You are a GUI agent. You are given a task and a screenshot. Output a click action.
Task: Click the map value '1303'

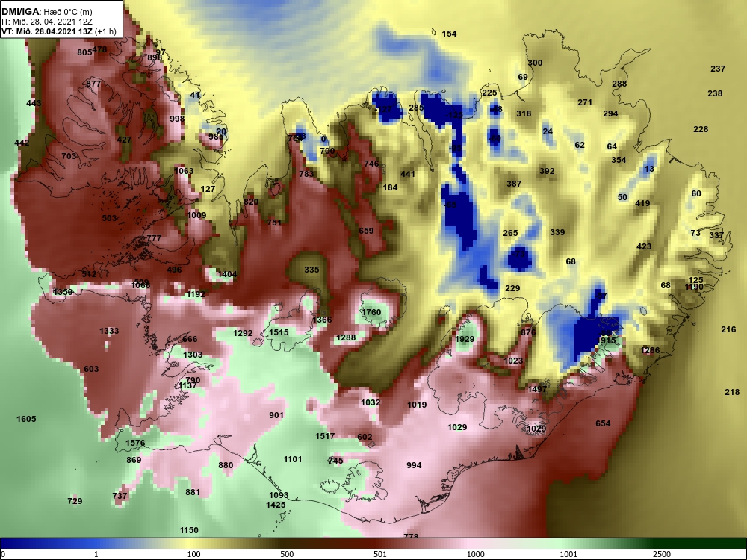[193, 355]
